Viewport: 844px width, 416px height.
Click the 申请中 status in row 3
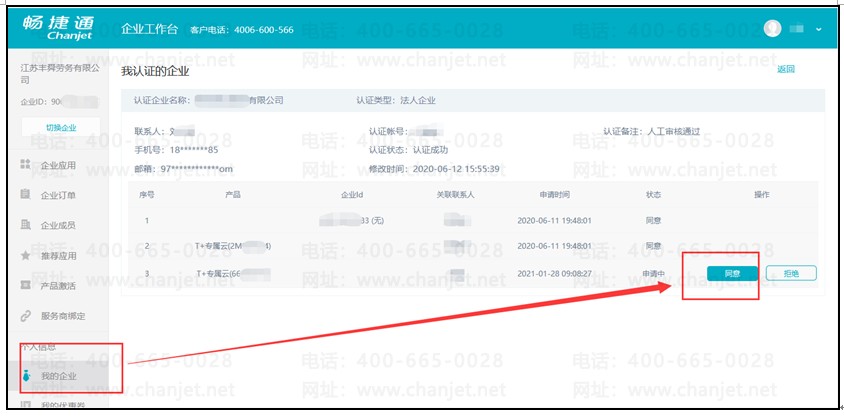pyautogui.click(x=653, y=273)
